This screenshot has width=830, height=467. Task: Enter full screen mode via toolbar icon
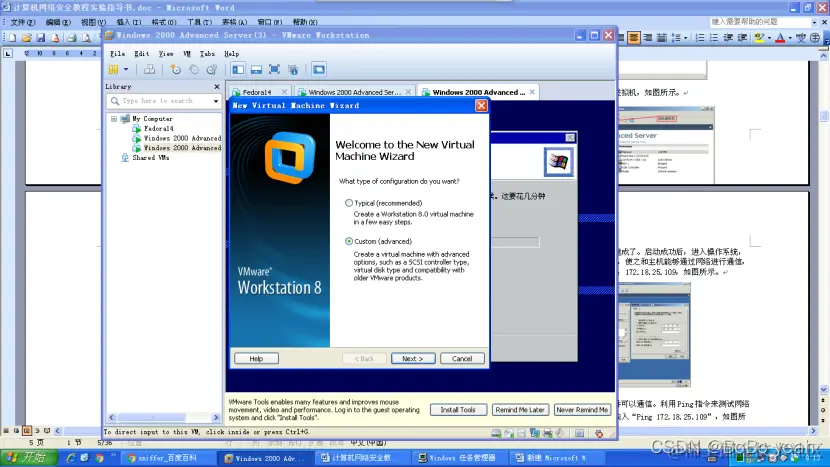coord(274,69)
